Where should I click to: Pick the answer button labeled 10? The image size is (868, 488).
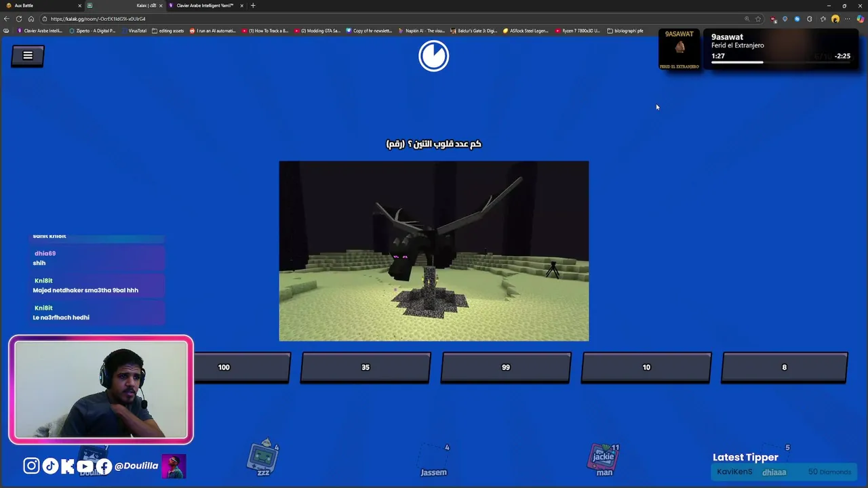click(x=646, y=367)
